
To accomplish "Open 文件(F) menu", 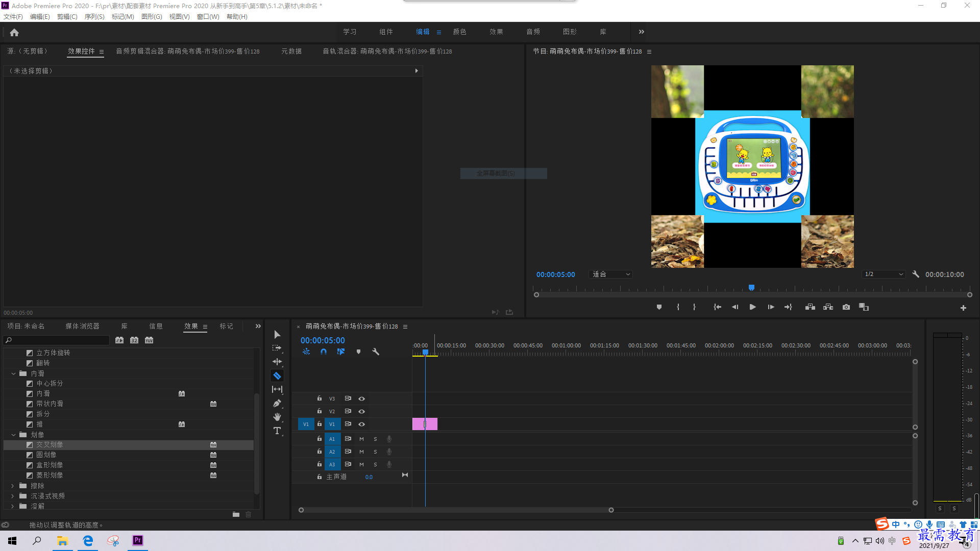I will point(13,17).
